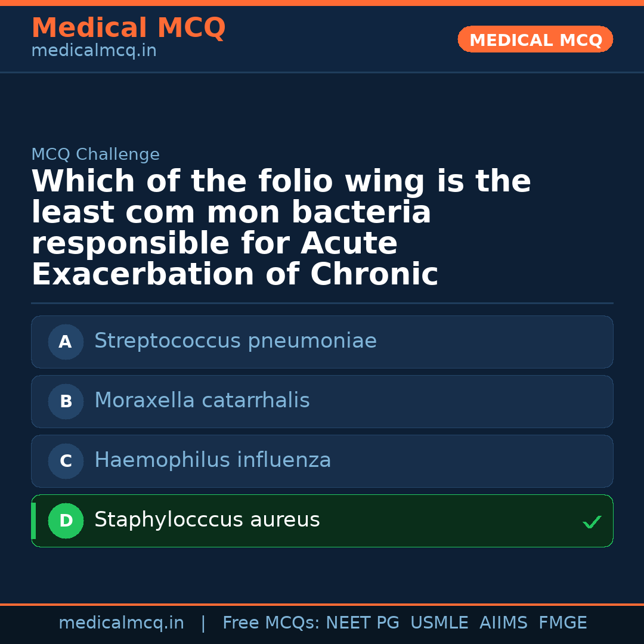Screen dimensions: 644x644
Task: Switch to the NEET PG section
Action: click(362, 622)
